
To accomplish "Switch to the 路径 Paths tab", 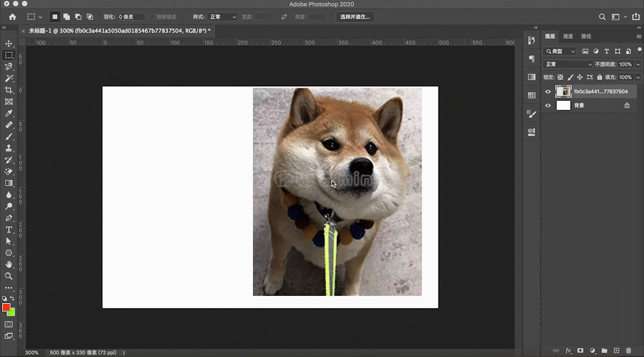I will pos(586,36).
